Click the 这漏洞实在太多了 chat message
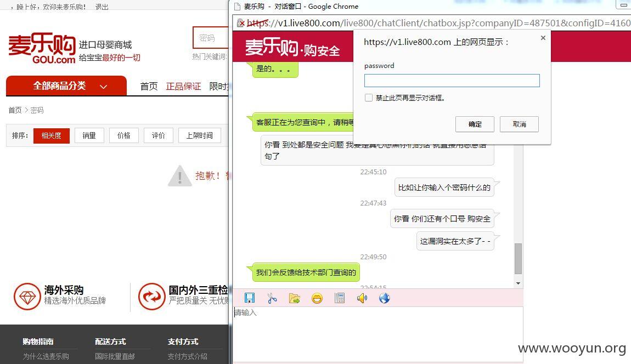Screen dimensions: 631x364 (455, 241)
